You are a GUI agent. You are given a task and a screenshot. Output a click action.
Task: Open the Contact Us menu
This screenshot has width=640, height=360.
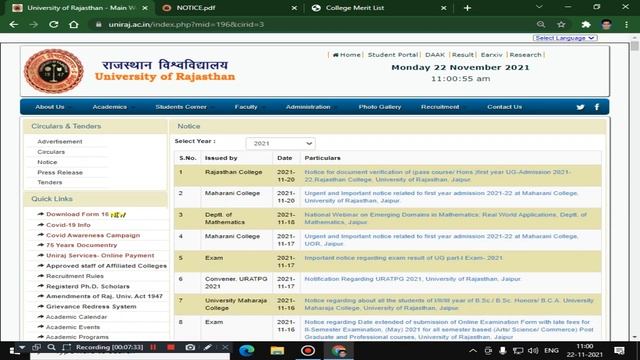(x=504, y=107)
